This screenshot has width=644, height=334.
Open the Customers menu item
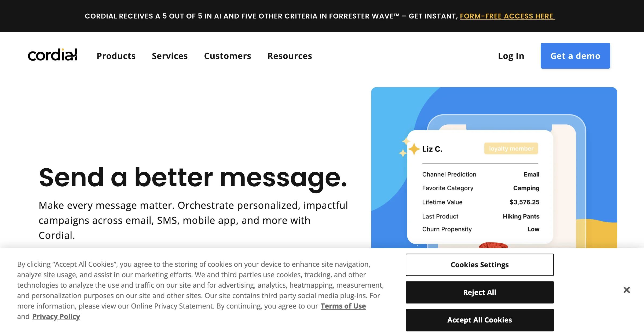coord(228,56)
